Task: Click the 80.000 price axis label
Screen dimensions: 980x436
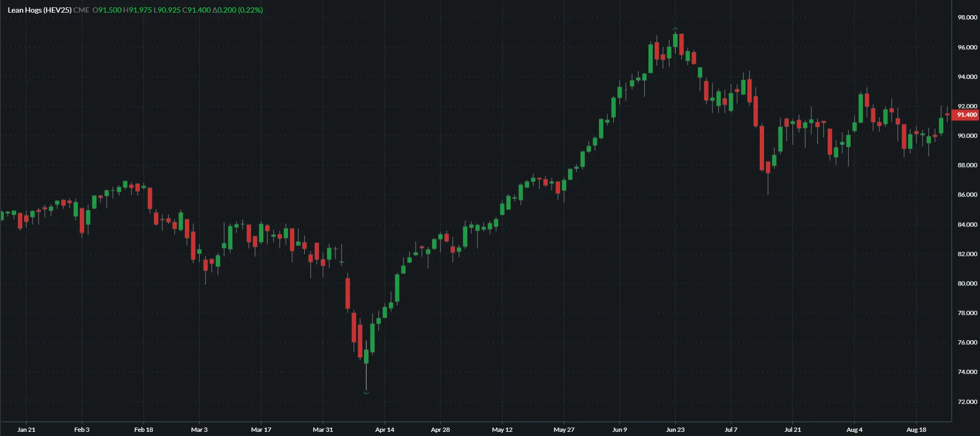Action: (x=967, y=283)
